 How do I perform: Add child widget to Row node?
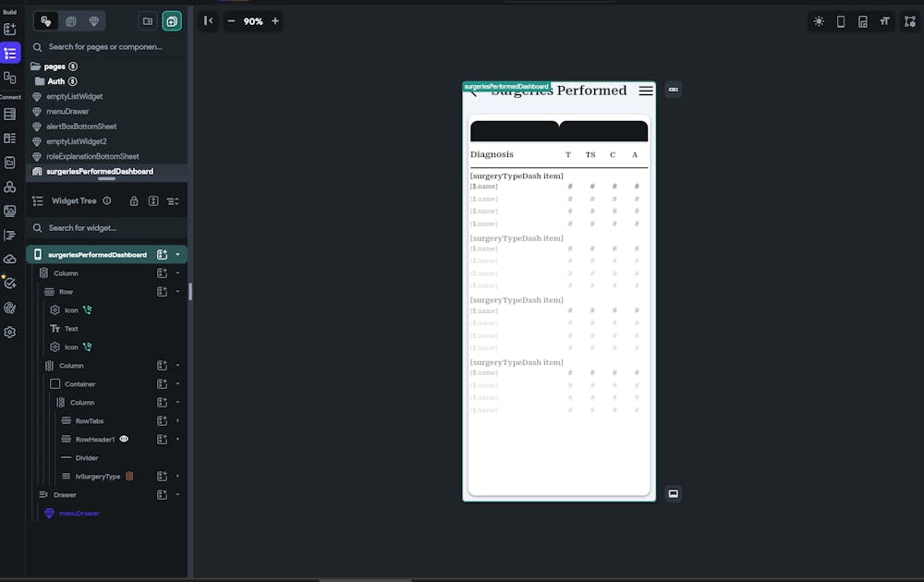[162, 292]
